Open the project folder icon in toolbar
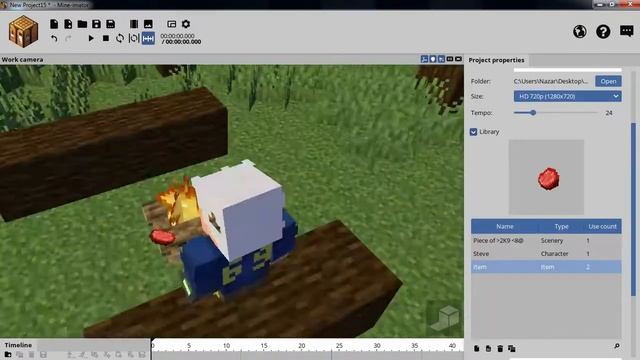Image resolution: width=640 pixels, height=360 pixels. (82, 24)
